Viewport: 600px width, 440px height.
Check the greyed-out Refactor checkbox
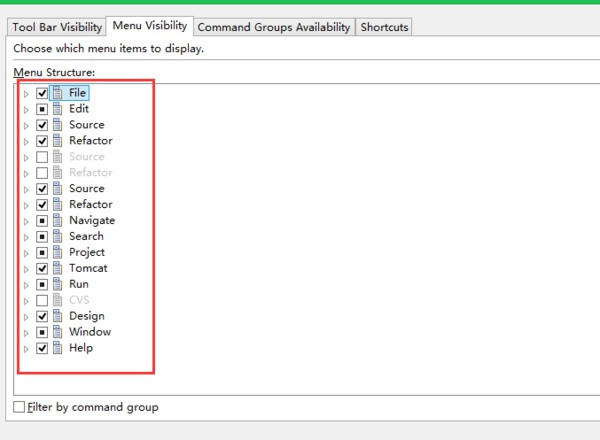pyautogui.click(x=42, y=173)
